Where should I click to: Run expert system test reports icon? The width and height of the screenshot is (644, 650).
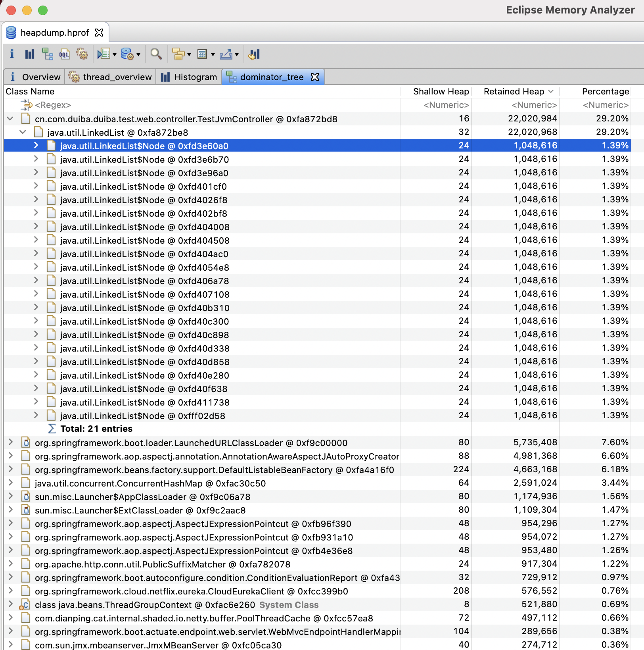tap(104, 54)
